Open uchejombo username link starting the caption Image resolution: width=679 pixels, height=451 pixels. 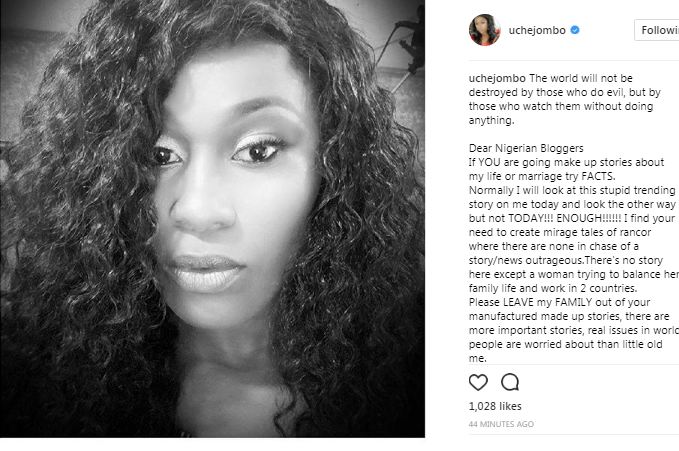point(497,78)
